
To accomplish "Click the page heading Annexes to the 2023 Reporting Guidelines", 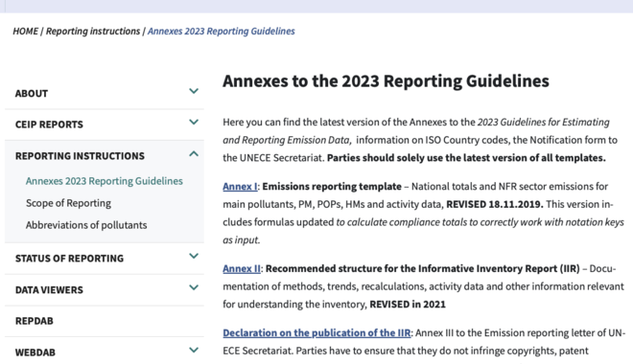I will click(386, 81).
